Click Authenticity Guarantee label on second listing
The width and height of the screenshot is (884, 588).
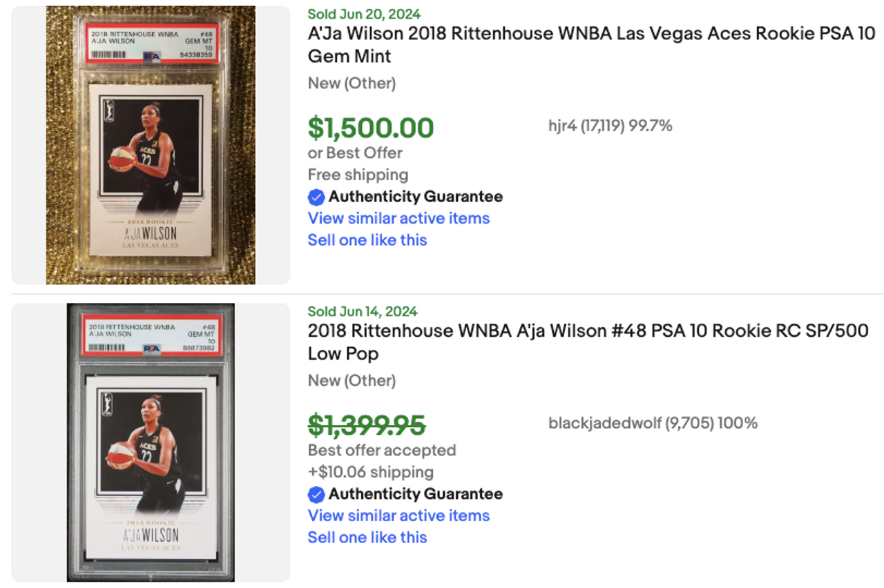pos(416,494)
